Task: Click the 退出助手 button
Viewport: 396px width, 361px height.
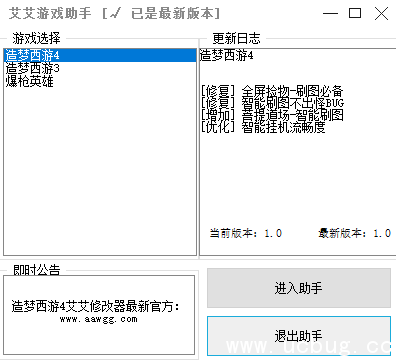Action: click(299, 336)
